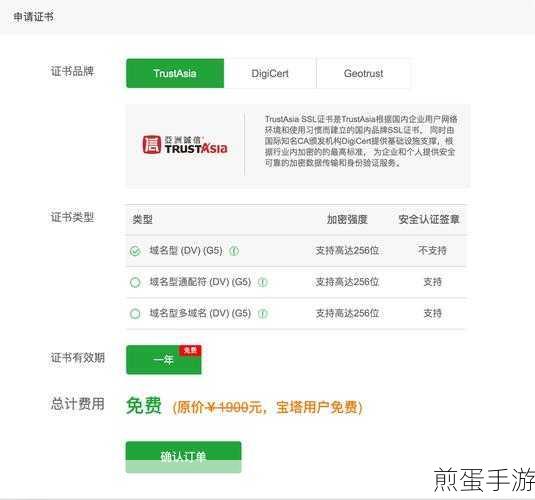535x500 pixels.
Task: Select 域名型通配符 (DV) (G5) radio option
Action: tap(135, 282)
